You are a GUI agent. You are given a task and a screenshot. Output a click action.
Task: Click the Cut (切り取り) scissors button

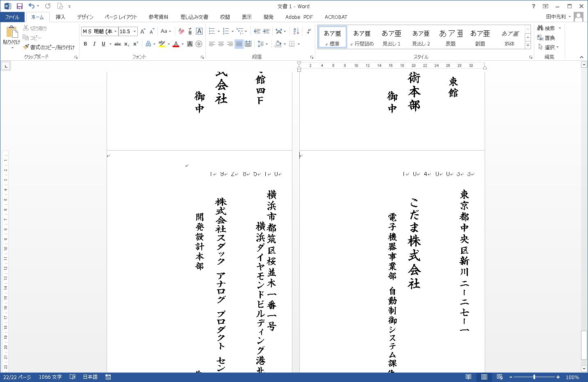click(35, 28)
